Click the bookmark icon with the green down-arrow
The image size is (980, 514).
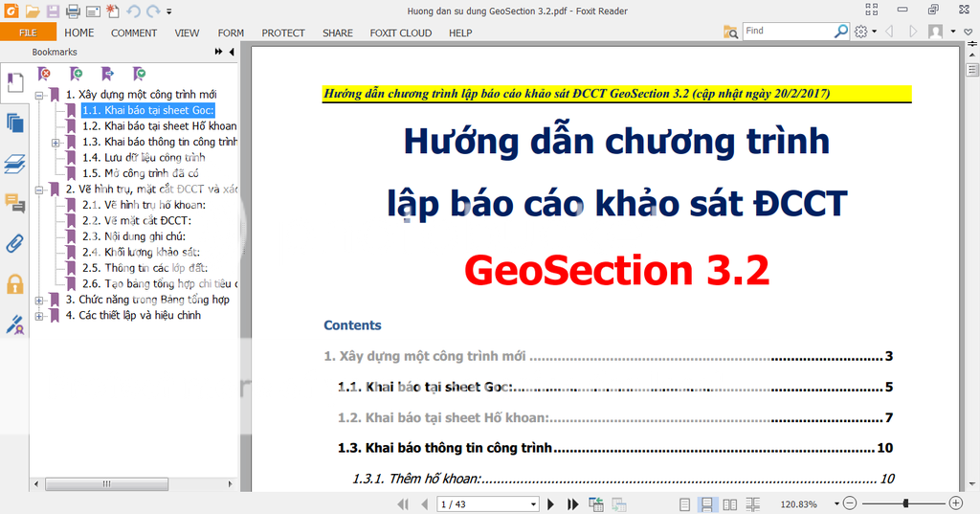[x=140, y=74]
